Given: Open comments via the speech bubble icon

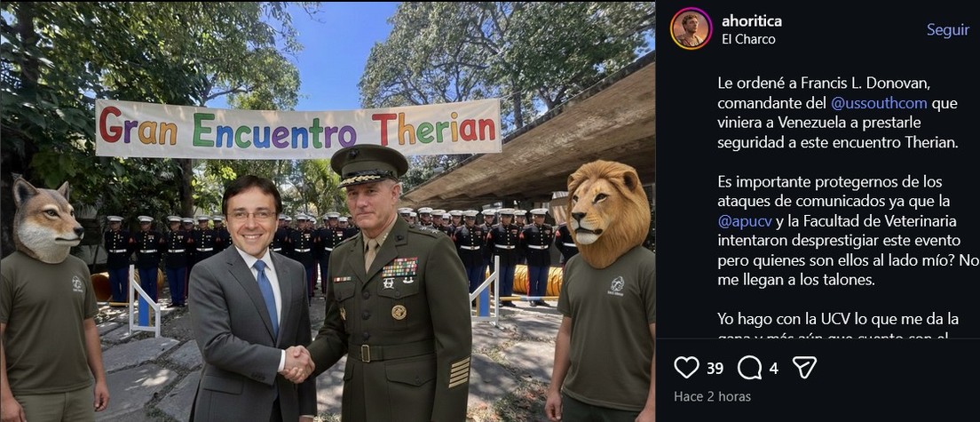Looking at the screenshot, I should tap(748, 368).
